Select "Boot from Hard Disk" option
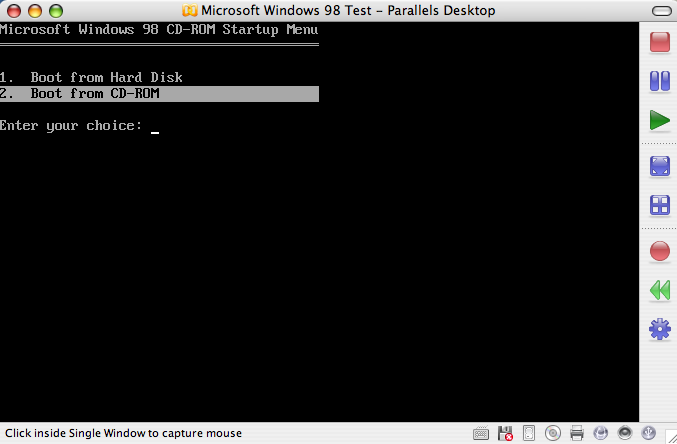677x444 pixels. pyautogui.click(x=91, y=77)
